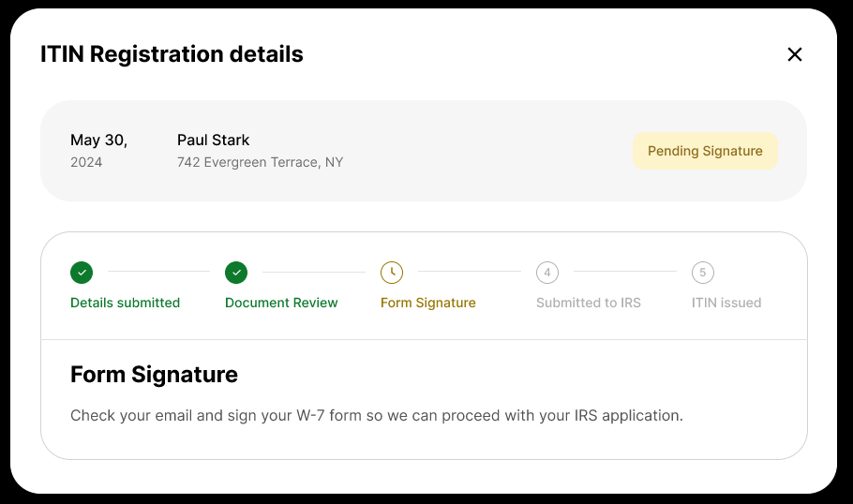Click the Pending Signature status badge
853x504 pixels.
[705, 151]
